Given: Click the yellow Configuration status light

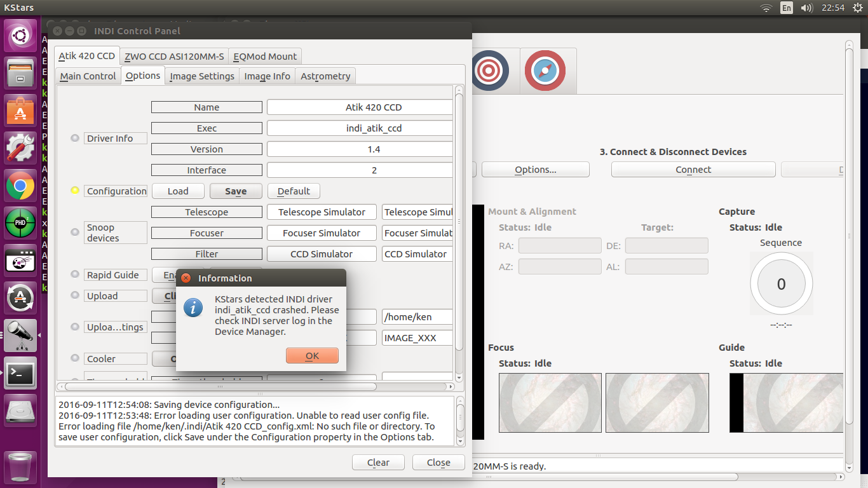Looking at the screenshot, I should pyautogui.click(x=75, y=191).
